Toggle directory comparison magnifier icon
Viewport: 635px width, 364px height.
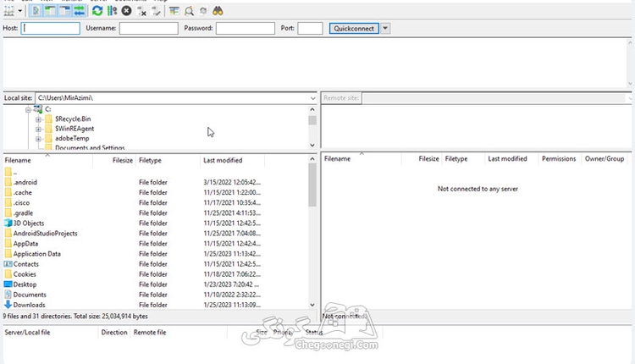[189, 11]
